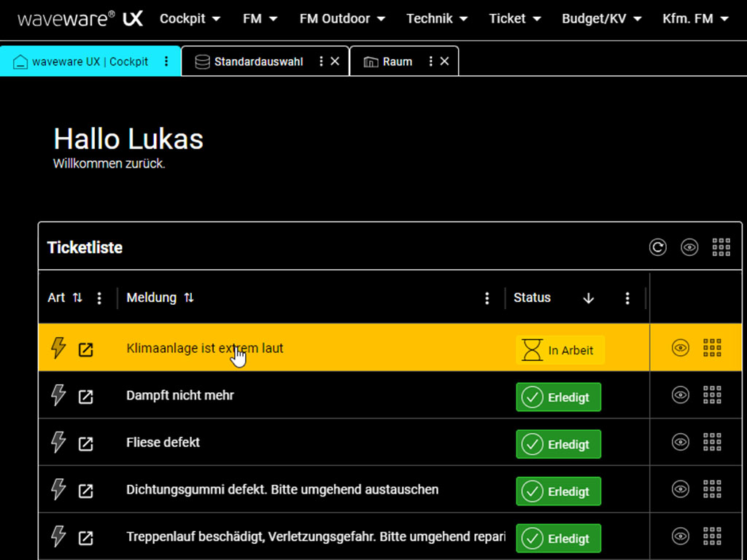Open grid menu for 'Klimaanlage ist extrem laut' row

[x=712, y=349]
